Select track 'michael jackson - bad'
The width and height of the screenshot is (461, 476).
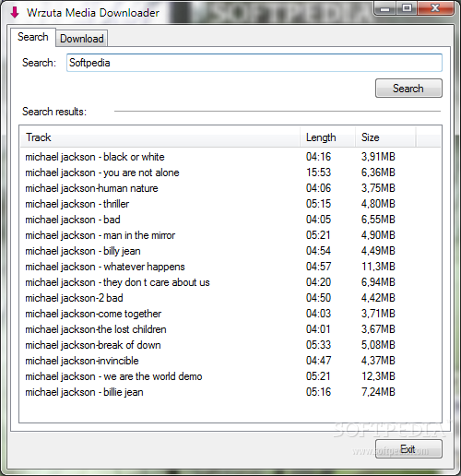point(73,220)
